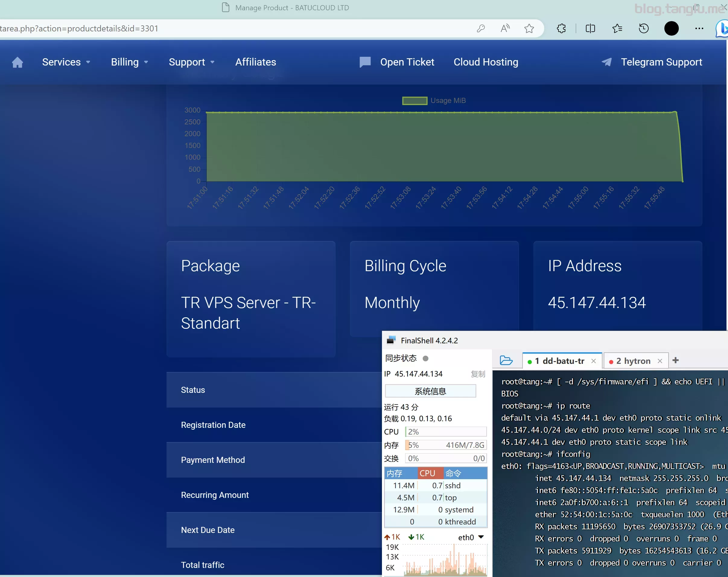The image size is (728, 577).
Task: Select the kthreadd process row
Action: (436, 522)
